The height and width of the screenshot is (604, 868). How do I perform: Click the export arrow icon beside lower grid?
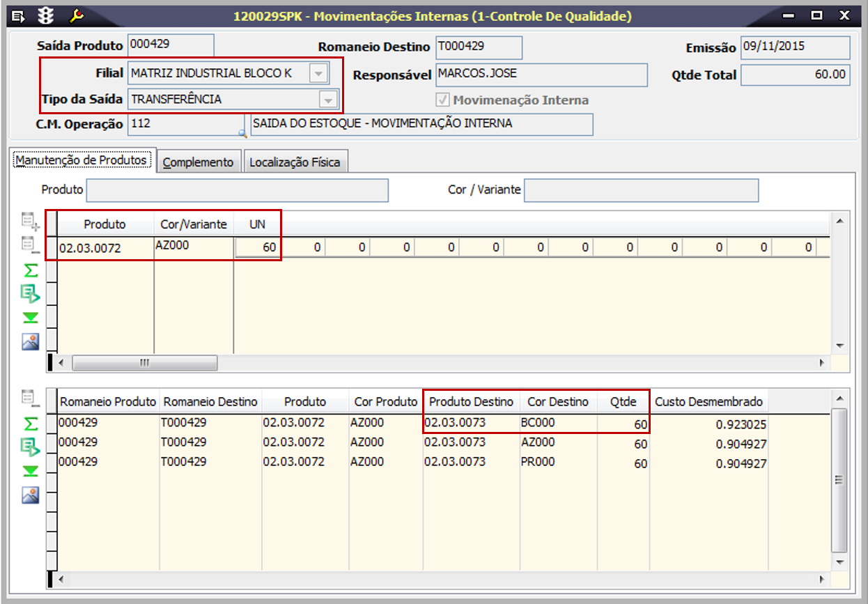pyautogui.click(x=30, y=447)
